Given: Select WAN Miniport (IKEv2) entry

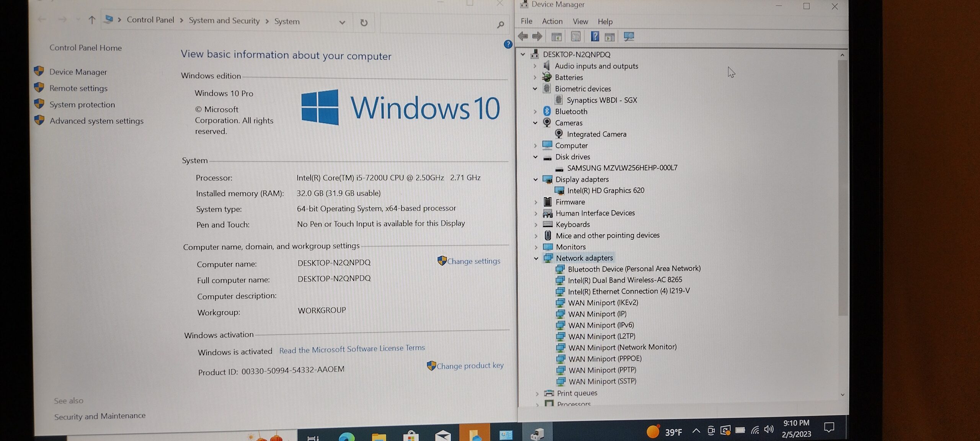Looking at the screenshot, I should pyautogui.click(x=603, y=303).
